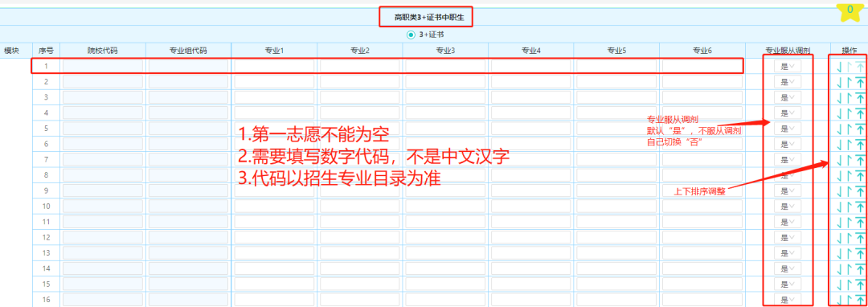Click the 专业服从调剂 column header
The height and width of the screenshot is (307, 868).
[x=788, y=51]
